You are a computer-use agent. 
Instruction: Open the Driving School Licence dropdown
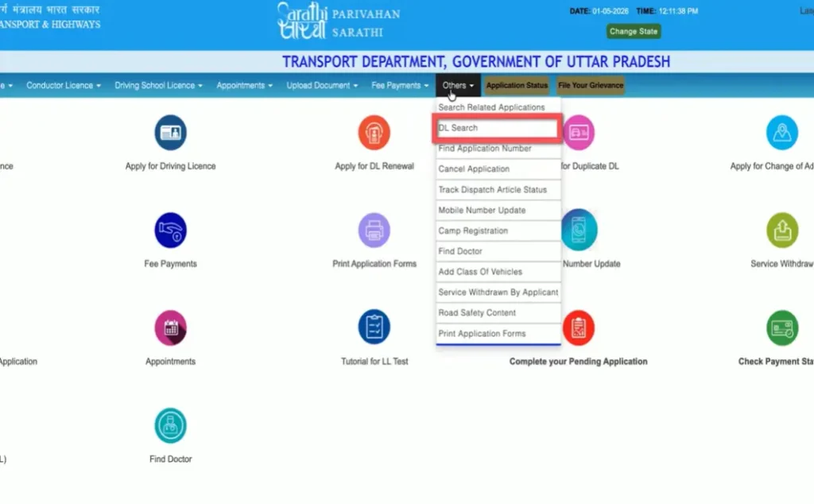(158, 85)
